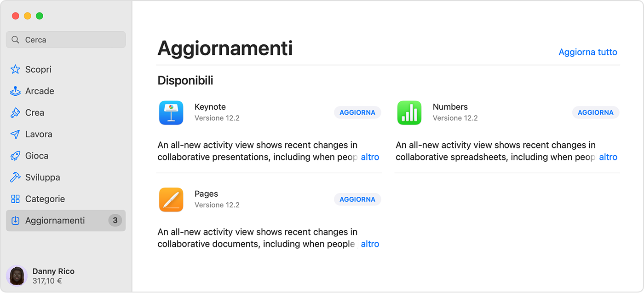This screenshot has width=644, height=293.
Task: Click altro for the Keynote description
Action: coord(370,157)
